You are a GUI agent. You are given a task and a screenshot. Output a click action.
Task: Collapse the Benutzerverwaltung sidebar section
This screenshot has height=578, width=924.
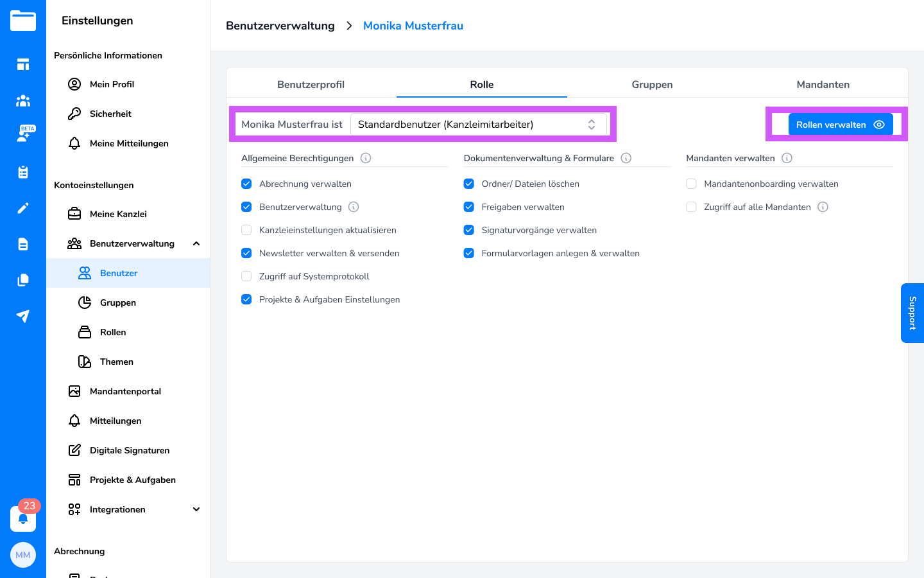click(196, 243)
